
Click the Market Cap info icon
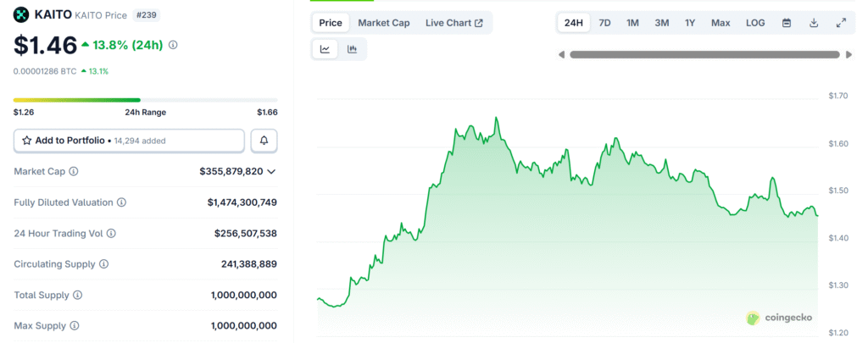point(73,172)
